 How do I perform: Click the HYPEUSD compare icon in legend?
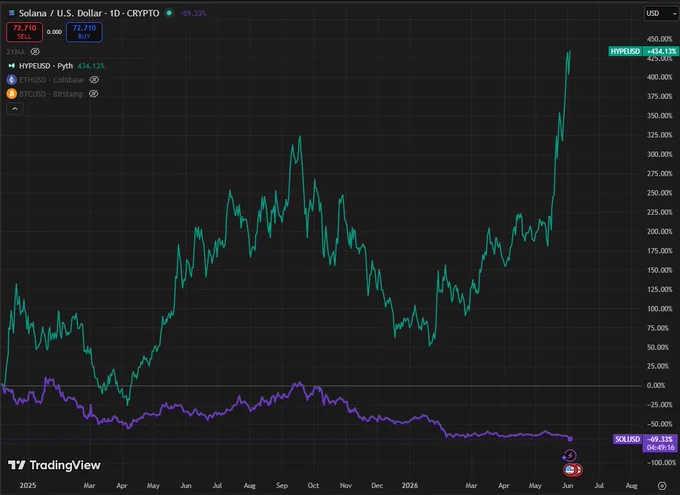12,66
